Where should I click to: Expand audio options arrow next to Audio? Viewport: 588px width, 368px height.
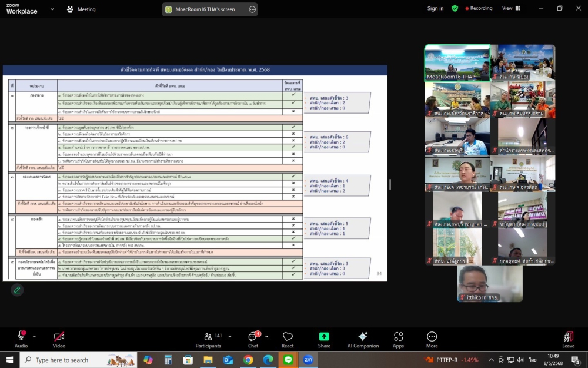point(34,336)
